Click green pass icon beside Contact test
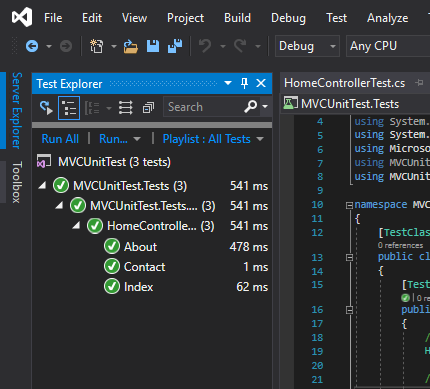The image size is (430, 389). tap(112, 267)
